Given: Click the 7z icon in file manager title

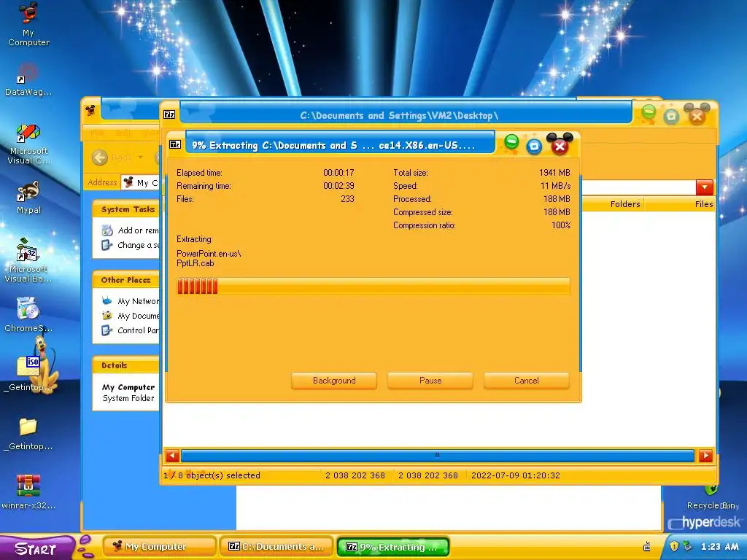Looking at the screenshot, I should tap(169, 114).
